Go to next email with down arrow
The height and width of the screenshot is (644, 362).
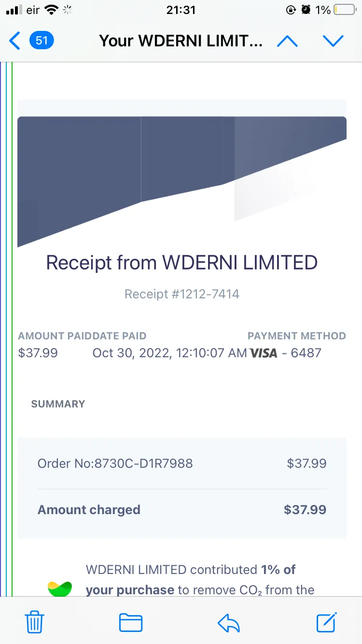(333, 41)
